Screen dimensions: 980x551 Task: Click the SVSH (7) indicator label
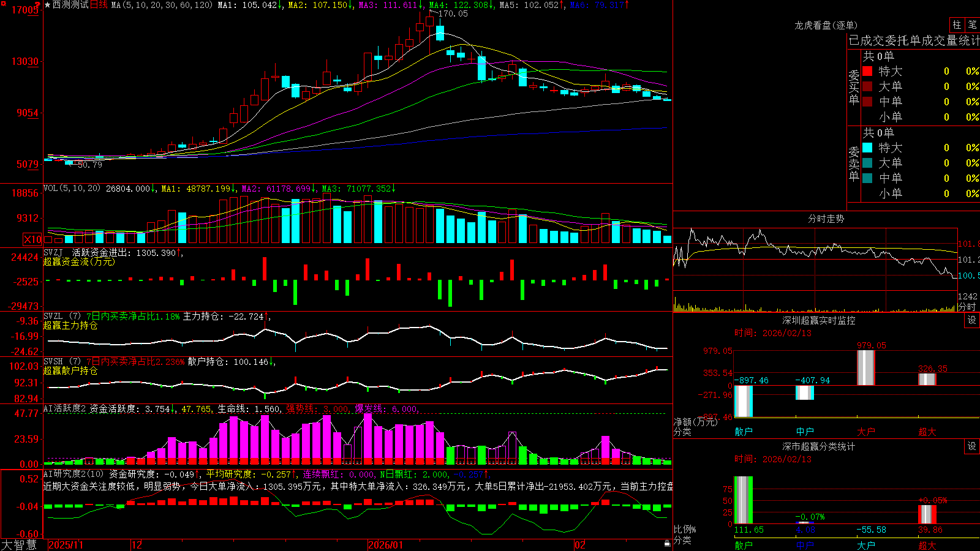click(x=62, y=362)
